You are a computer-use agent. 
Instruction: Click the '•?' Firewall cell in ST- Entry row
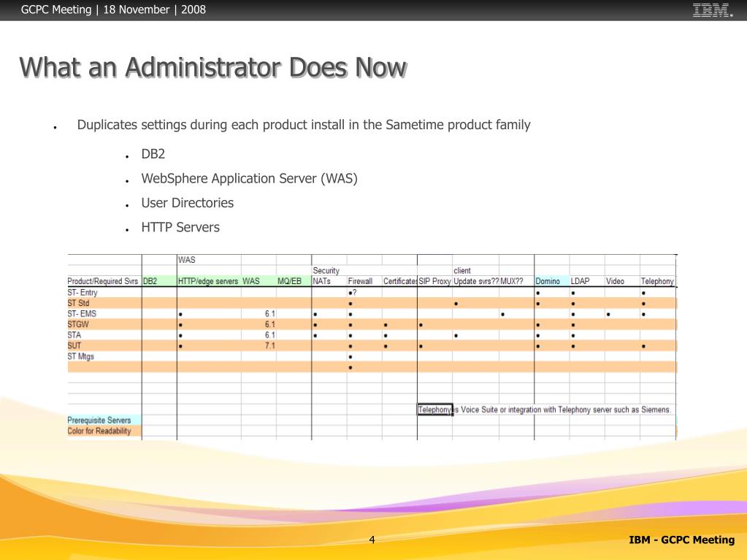click(353, 292)
